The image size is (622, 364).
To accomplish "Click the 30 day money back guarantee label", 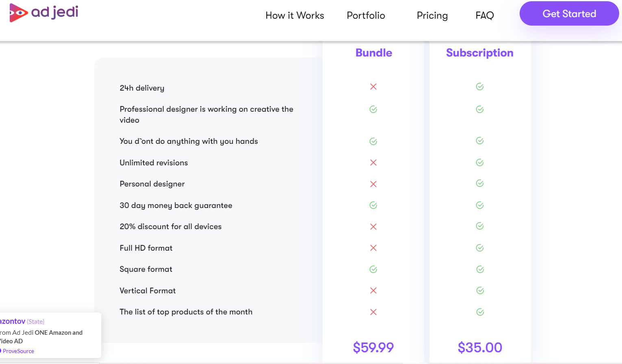I will coord(176,205).
